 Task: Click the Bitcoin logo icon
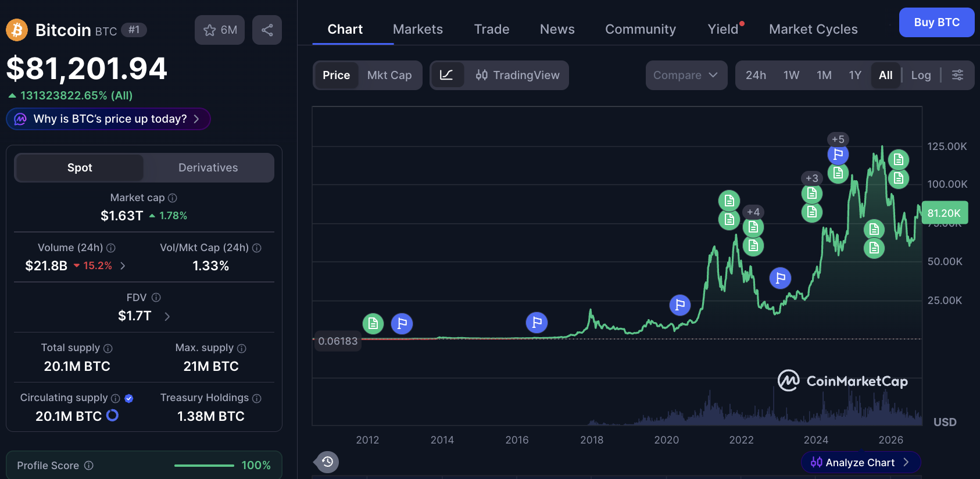point(17,30)
